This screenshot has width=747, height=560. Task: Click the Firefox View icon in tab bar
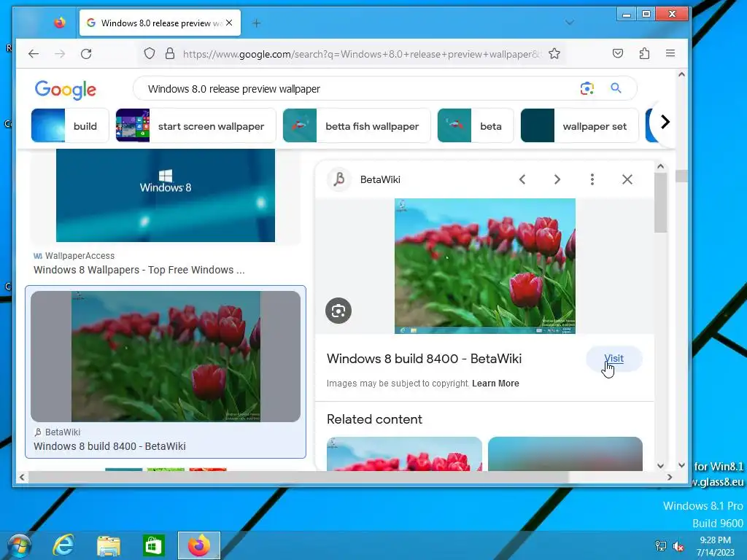60,23
